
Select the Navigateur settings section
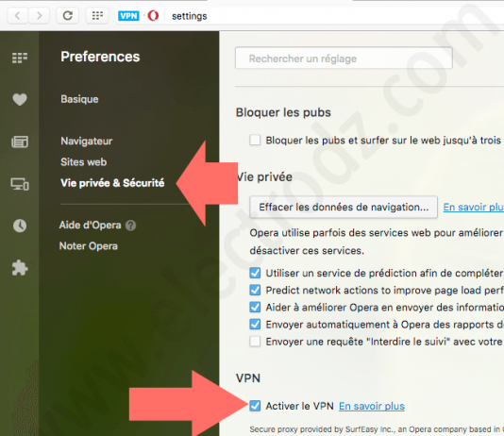point(87,141)
